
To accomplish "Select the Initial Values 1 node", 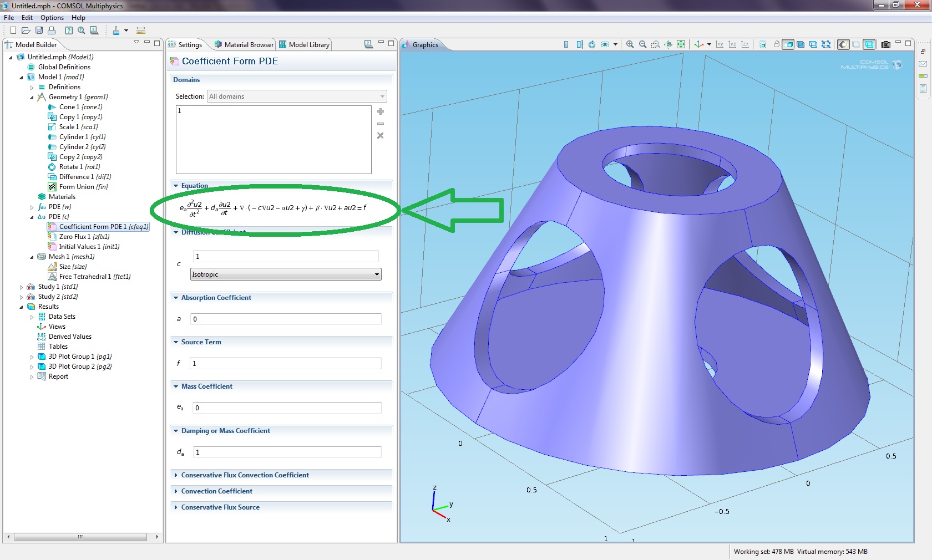I will (84, 247).
